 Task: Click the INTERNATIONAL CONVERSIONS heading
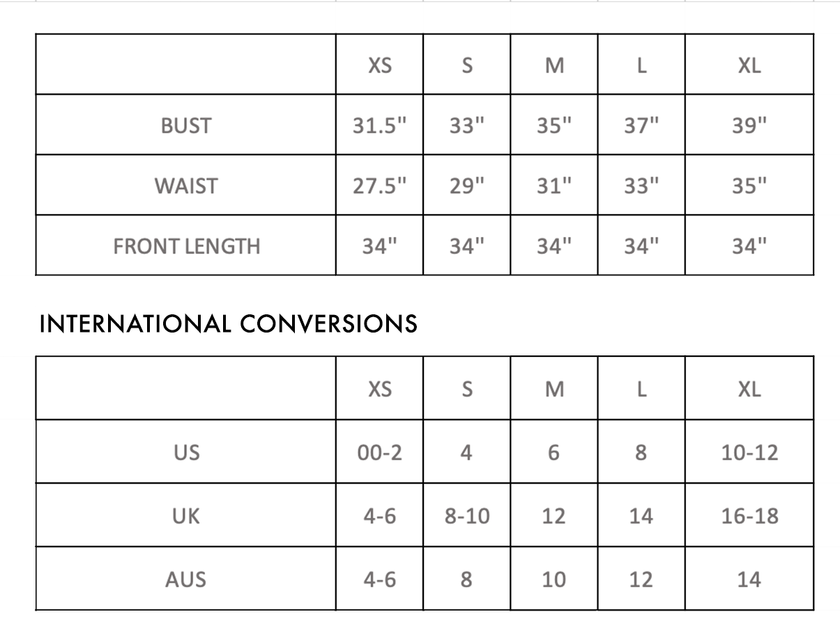pos(229,323)
